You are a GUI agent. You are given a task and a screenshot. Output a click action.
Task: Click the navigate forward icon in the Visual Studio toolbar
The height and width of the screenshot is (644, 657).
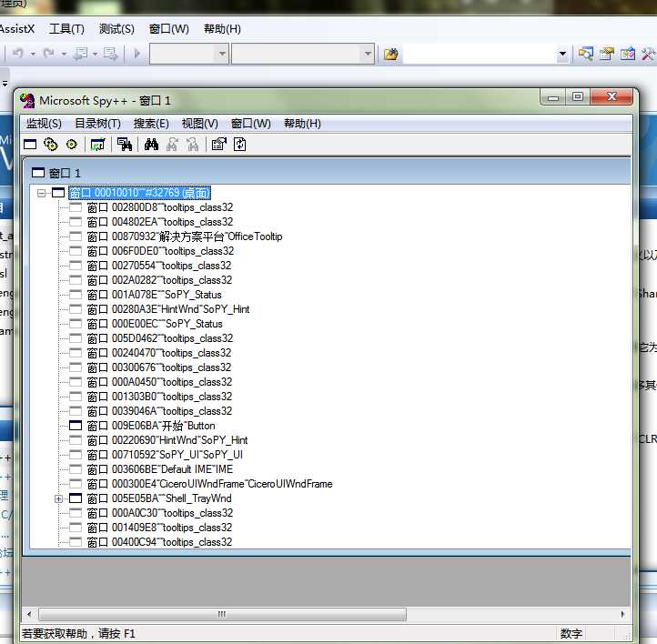pos(111,54)
